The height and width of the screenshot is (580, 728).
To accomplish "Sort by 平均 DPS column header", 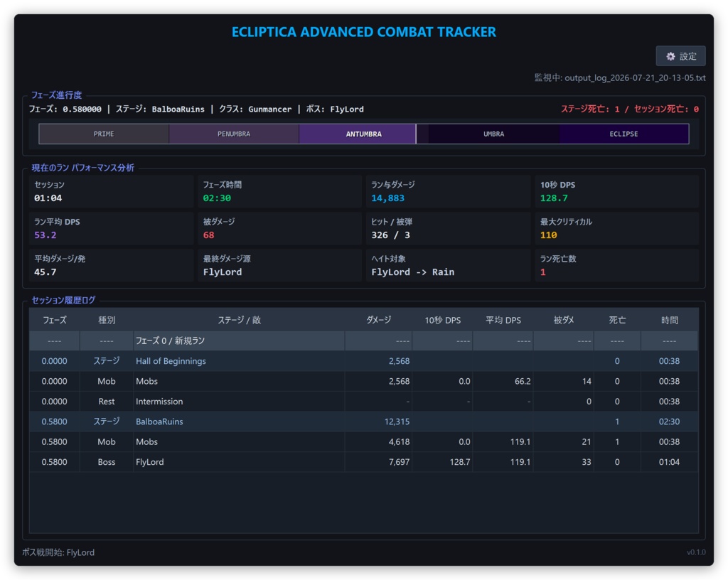I will click(503, 320).
